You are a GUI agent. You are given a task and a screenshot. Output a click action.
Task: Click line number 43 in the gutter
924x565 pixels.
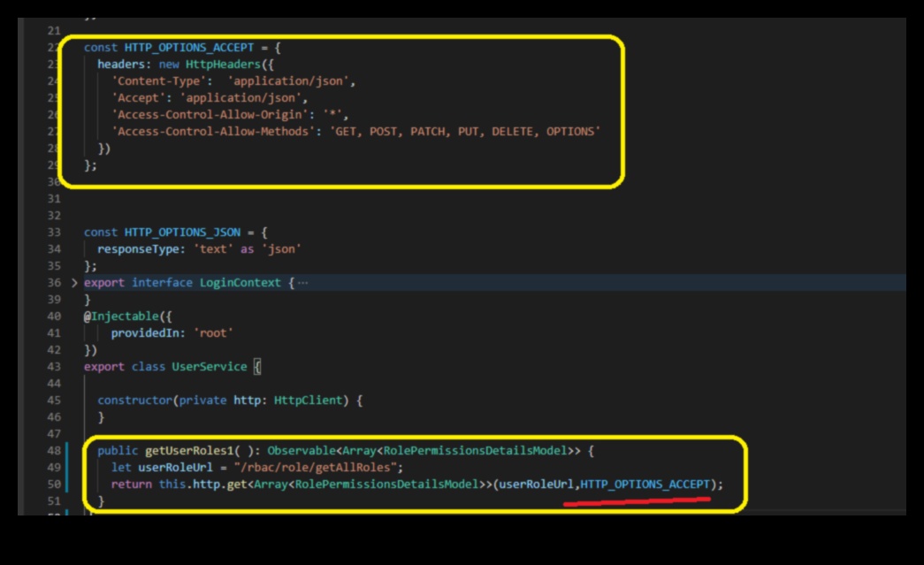[x=54, y=367]
